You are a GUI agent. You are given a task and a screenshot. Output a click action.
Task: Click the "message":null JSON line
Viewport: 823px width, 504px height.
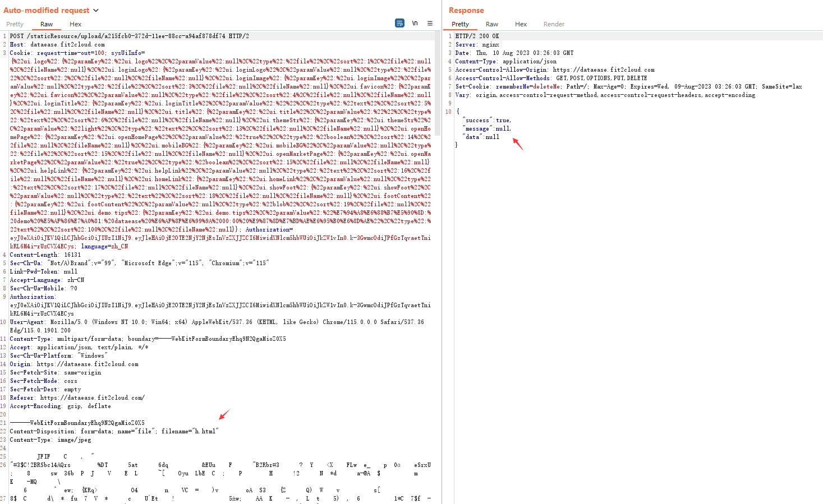tap(486, 128)
